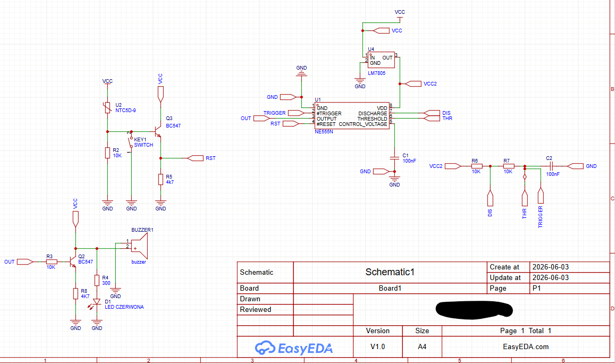Select the C1 100nF capacitor symbol
Image resolution: width=615 pixels, height=364 pixels.
pos(394,158)
